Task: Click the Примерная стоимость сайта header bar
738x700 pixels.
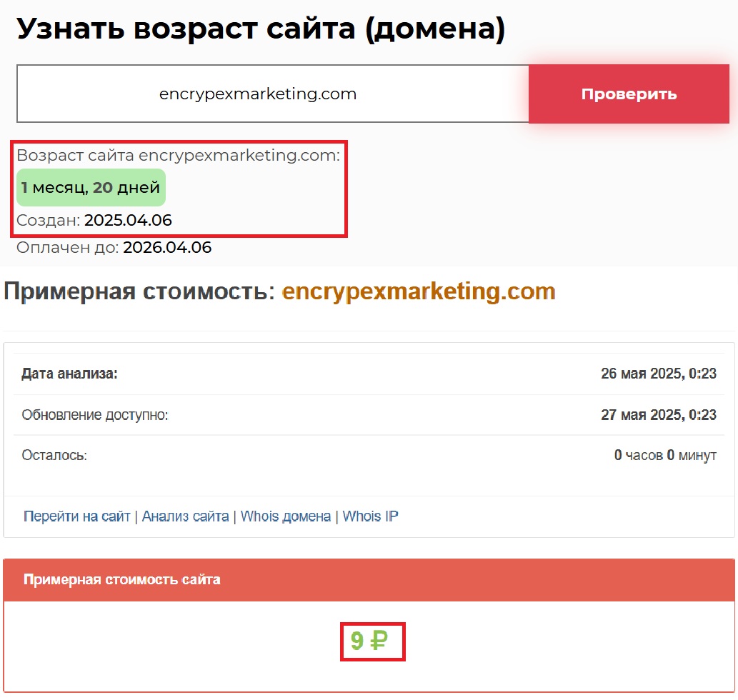Action: pyautogui.click(x=369, y=579)
